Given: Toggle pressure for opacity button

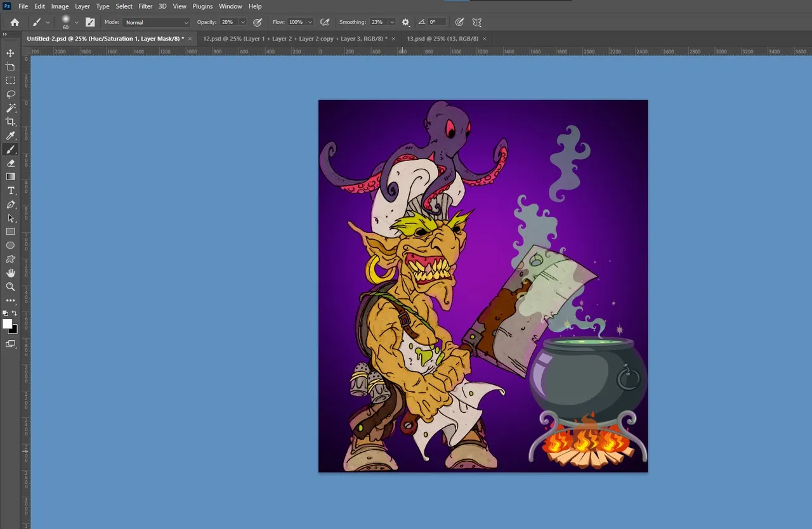Looking at the screenshot, I should click(258, 22).
